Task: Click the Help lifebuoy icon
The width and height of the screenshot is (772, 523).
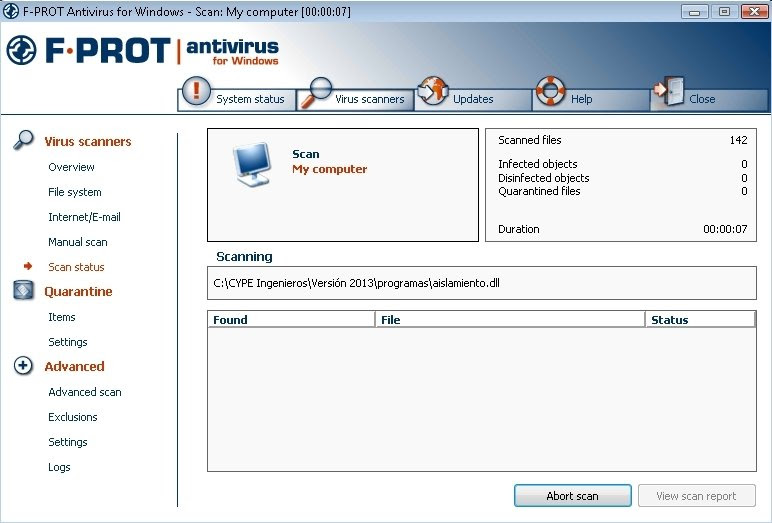Action: tap(550, 91)
